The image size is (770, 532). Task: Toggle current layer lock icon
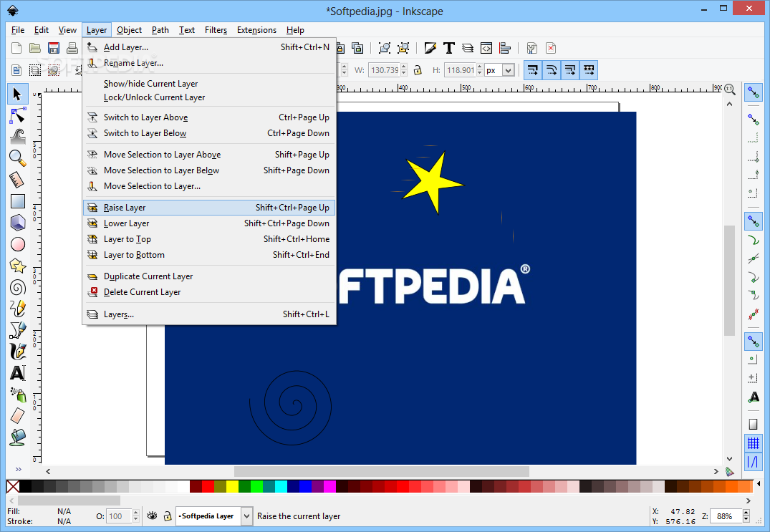(168, 516)
